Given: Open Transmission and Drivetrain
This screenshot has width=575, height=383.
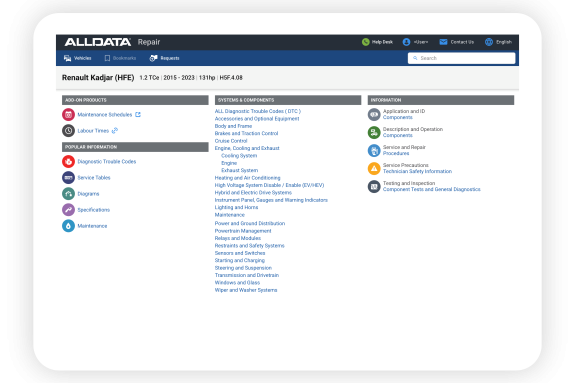Looking at the screenshot, I should coord(247,275).
